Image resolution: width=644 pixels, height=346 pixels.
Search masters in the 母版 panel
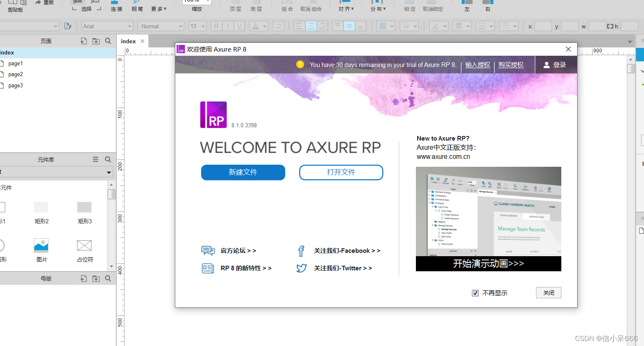tap(108, 278)
